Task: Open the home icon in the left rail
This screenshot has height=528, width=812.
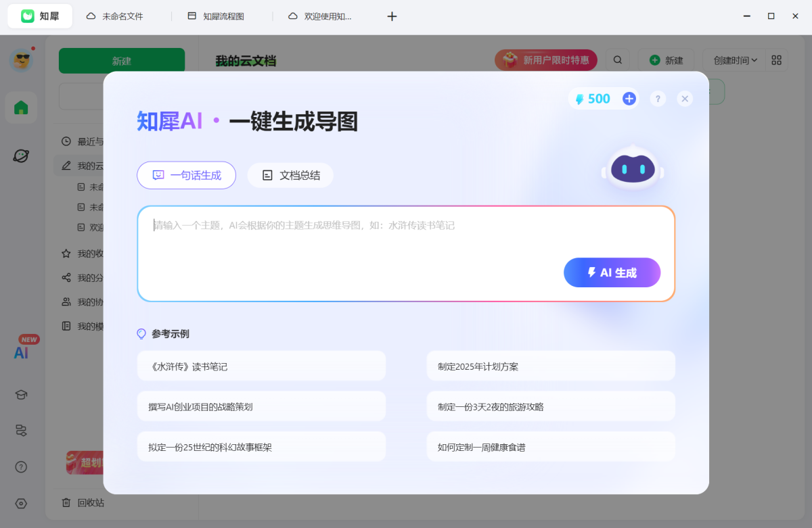Action: click(x=21, y=107)
